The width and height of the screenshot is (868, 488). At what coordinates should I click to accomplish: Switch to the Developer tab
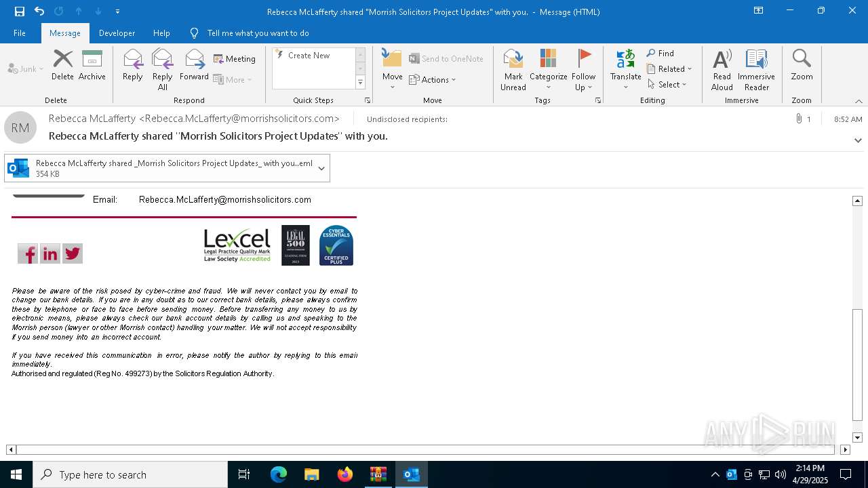point(117,33)
